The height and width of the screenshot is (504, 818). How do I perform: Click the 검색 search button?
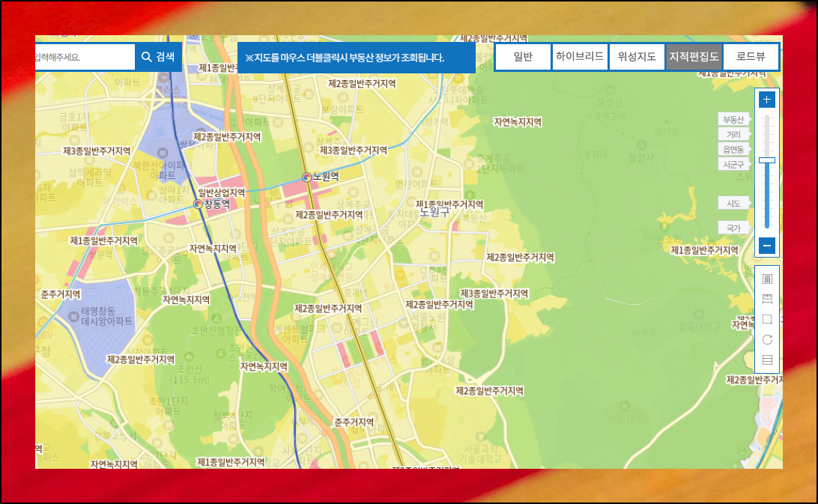point(159,57)
